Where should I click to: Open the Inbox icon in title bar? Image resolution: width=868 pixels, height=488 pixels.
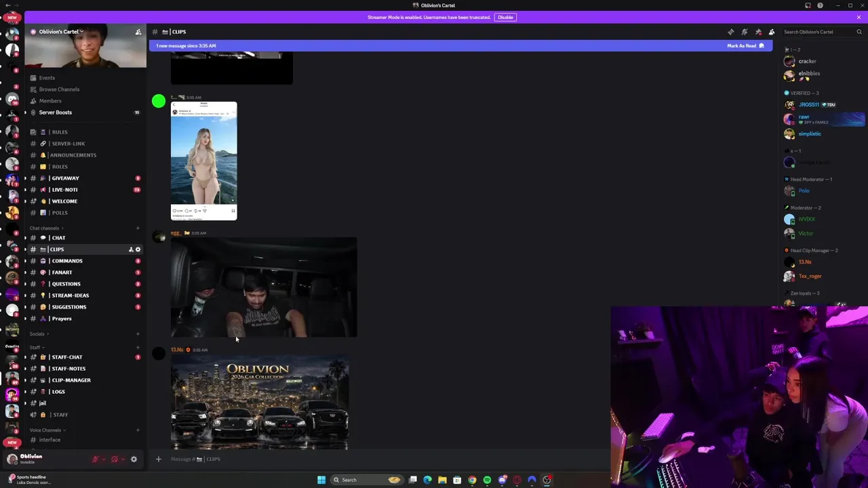pyautogui.click(x=808, y=5)
